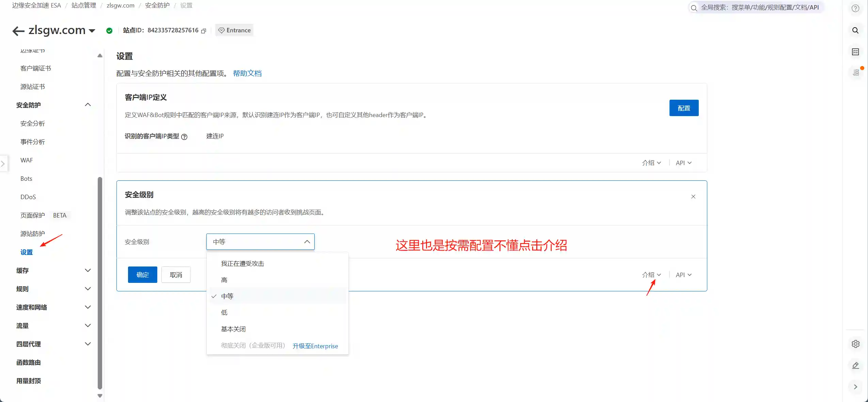This screenshot has height=402, width=868.
Task: Open the help icon at top right
Action: [855, 8]
